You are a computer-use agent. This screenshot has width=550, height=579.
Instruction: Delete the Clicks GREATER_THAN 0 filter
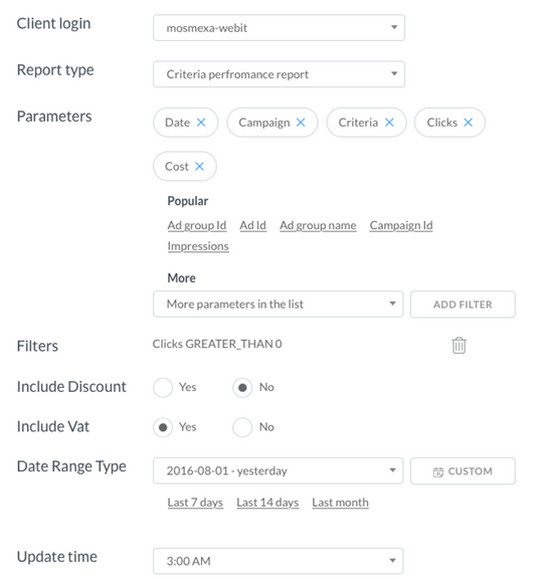(459, 345)
